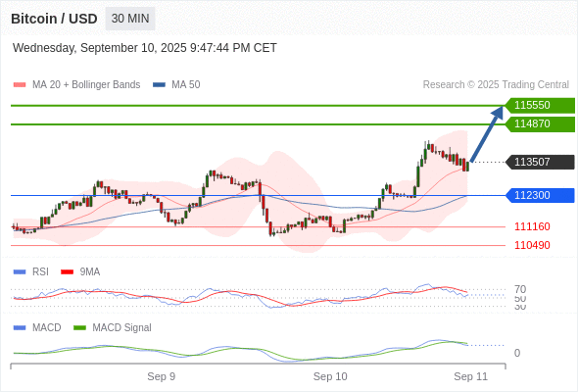The height and width of the screenshot is (392, 578).
Task: Click the 'MA 20 + Bollinger Bands' legend label
Action: pyautogui.click(x=86, y=85)
